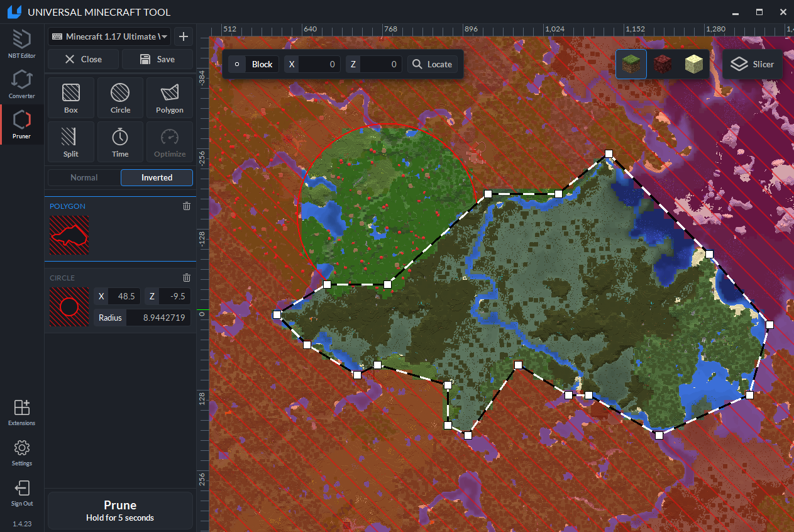The height and width of the screenshot is (532, 794).
Task: Choose the Box selection tool
Action: (71, 98)
